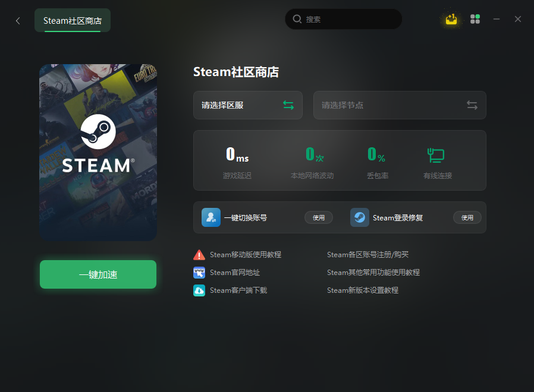Open Steam其他常用功能使用教程 link
This screenshot has width=534, height=392.
373,273
